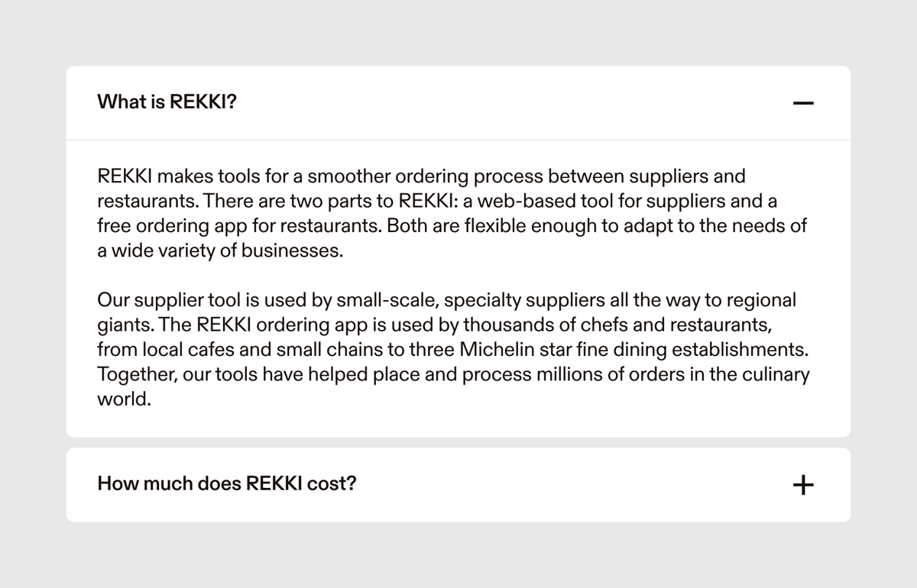The width and height of the screenshot is (917, 588).
Task: Click the minus icon on the first FAQ
Action: [803, 102]
